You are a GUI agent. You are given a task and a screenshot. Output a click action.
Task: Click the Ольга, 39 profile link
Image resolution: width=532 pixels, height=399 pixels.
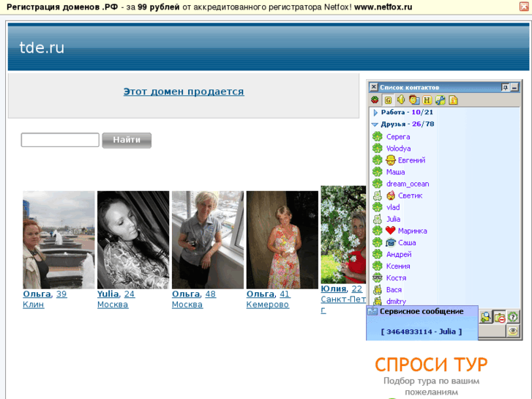[45, 294]
